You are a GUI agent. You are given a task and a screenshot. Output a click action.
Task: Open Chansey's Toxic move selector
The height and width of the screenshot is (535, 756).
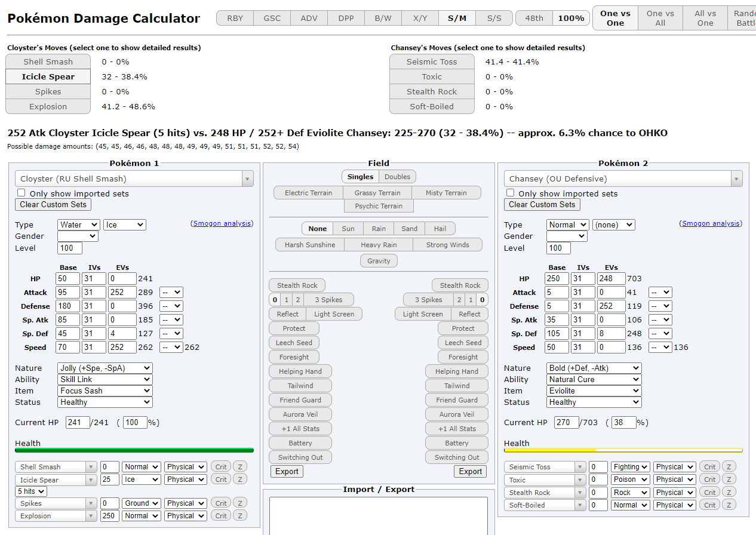[x=545, y=479]
